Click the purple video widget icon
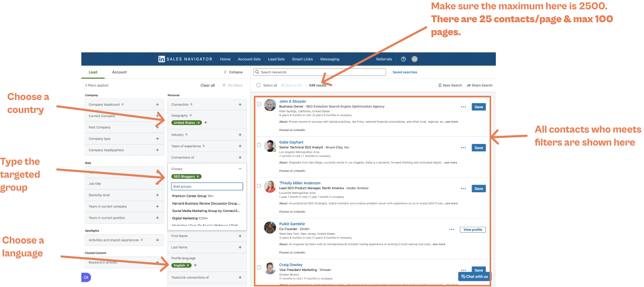Image resolution: width=644 pixels, height=287 pixels. (x=87, y=277)
